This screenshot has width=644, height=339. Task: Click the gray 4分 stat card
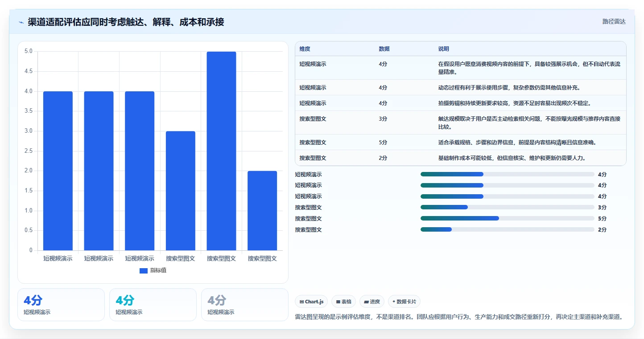(245, 305)
